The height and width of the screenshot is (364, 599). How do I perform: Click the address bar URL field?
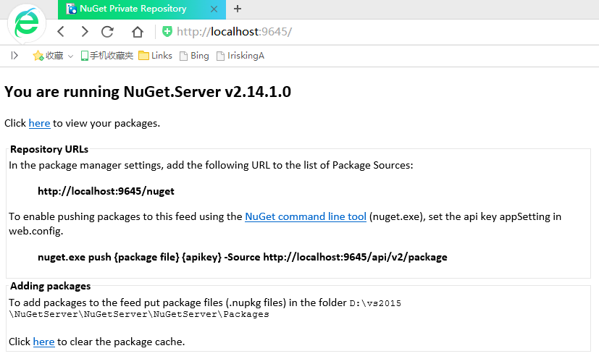(362, 32)
